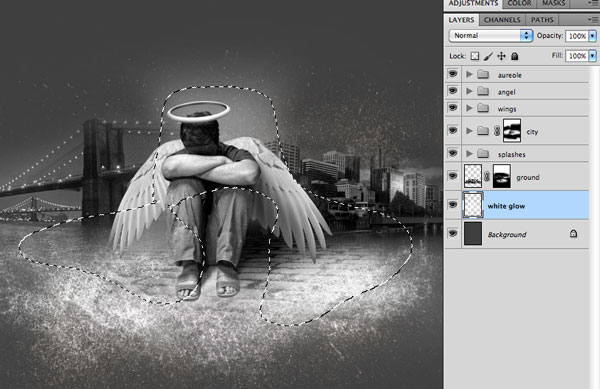
Task: Click the lock transparent pixels icon
Action: [x=474, y=56]
